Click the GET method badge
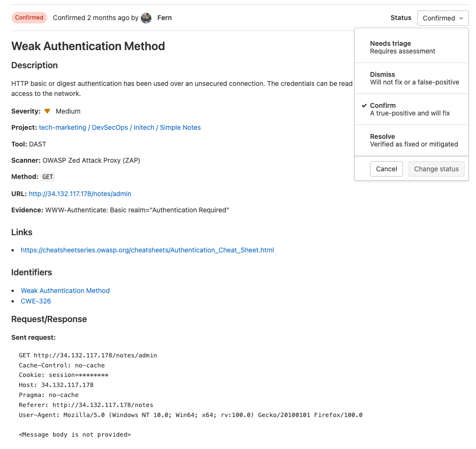Viewport: 476px width, 449px height. tap(47, 177)
